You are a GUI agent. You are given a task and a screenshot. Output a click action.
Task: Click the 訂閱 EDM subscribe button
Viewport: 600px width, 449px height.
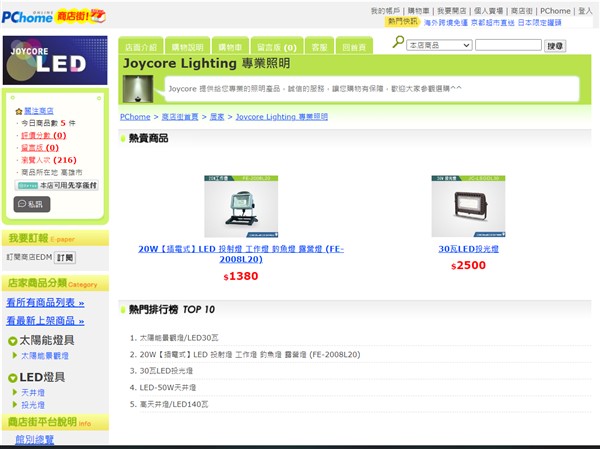click(65, 258)
